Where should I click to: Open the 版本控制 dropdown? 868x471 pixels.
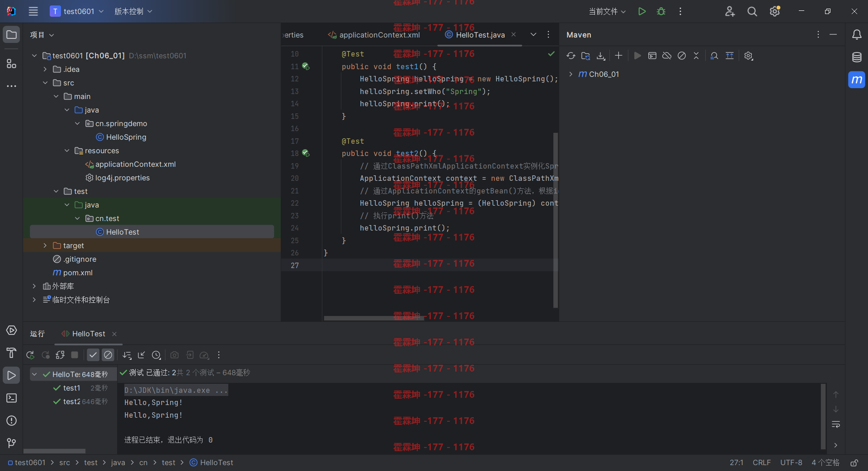click(133, 11)
